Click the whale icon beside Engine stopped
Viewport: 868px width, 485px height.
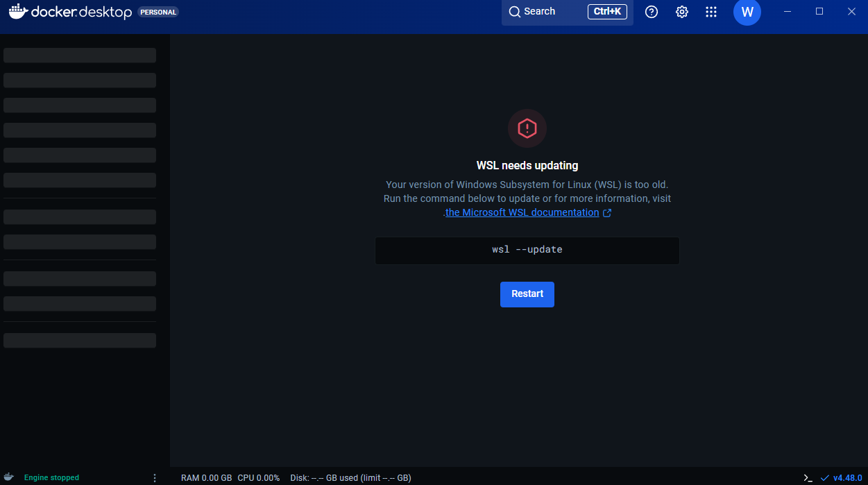click(9, 477)
